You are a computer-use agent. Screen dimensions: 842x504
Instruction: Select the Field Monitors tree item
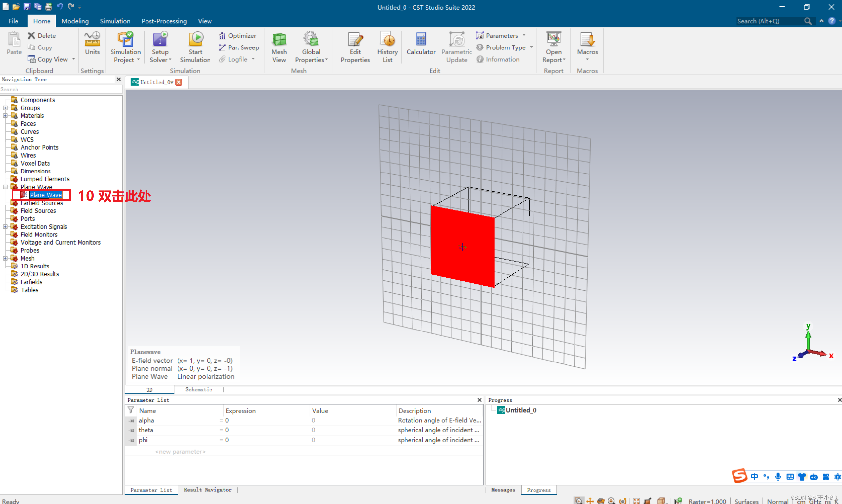(x=39, y=235)
